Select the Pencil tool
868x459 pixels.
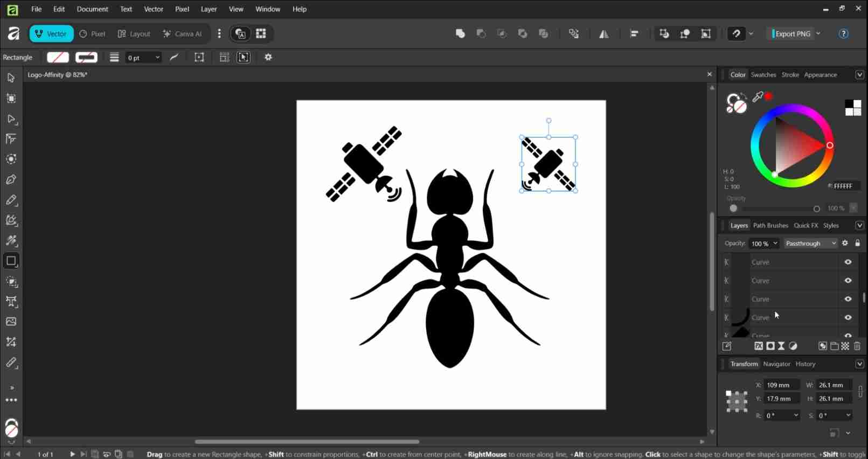tap(11, 200)
